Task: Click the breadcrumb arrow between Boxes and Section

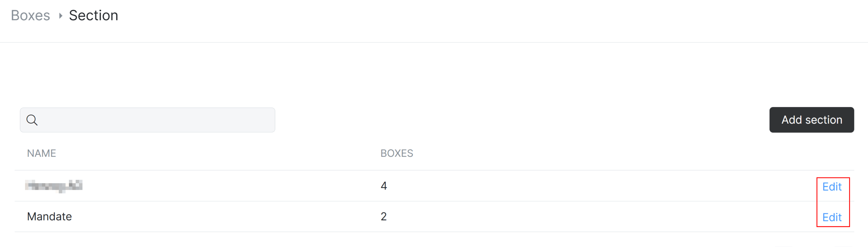Action: (x=60, y=16)
